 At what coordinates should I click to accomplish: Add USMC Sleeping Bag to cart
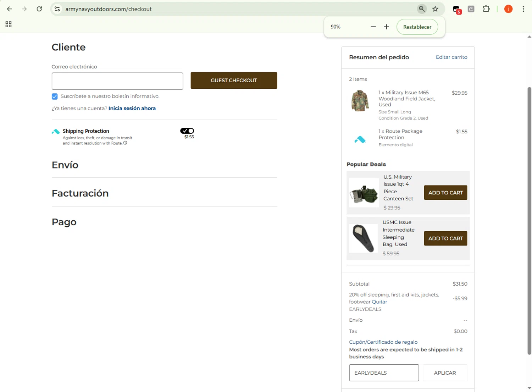[x=445, y=238]
